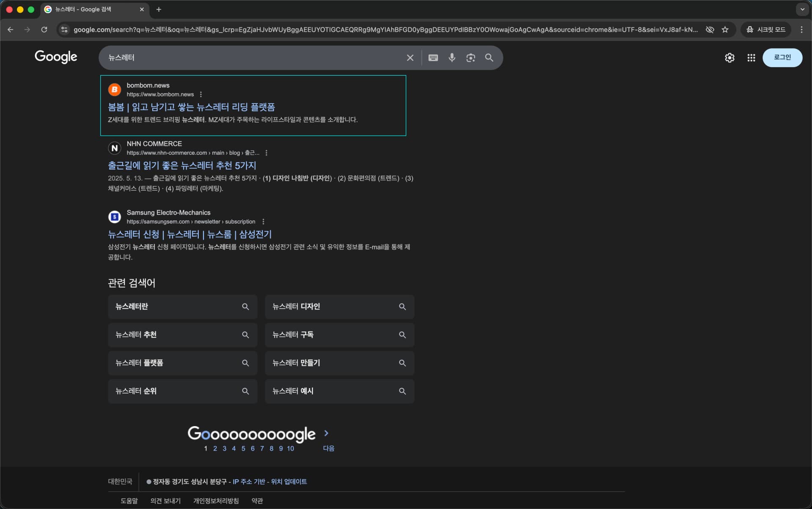This screenshot has height=509, width=812.
Task: Open 개인정보처리방침 footer link
Action: tap(216, 501)
